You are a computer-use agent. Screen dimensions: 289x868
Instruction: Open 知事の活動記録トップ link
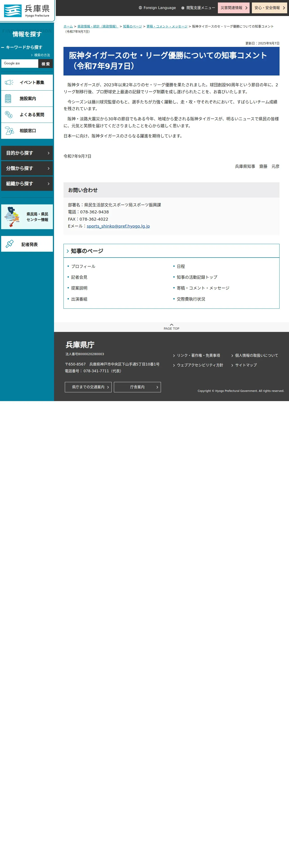(x=197, y=277)
